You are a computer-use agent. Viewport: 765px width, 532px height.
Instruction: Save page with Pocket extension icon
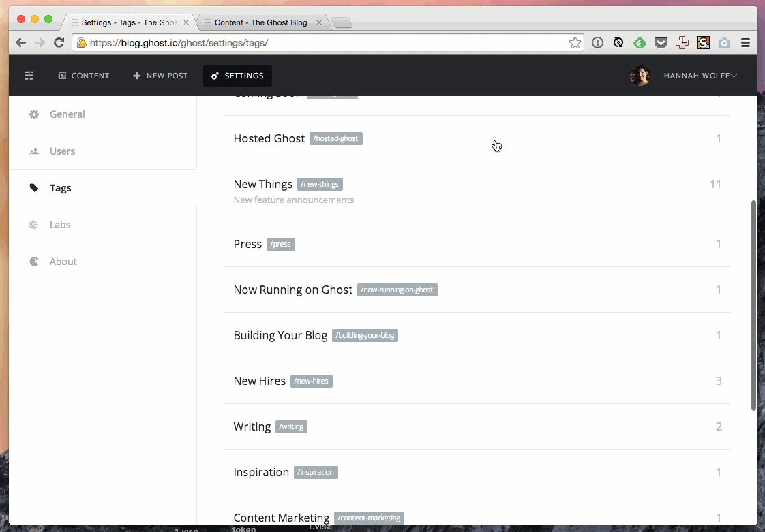661,43
